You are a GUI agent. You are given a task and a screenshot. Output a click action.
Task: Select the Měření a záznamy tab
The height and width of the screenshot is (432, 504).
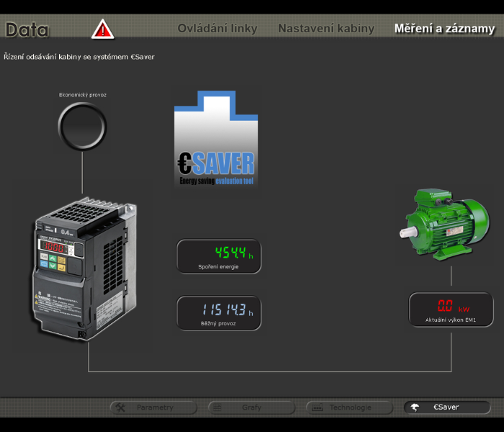[444, 28]
